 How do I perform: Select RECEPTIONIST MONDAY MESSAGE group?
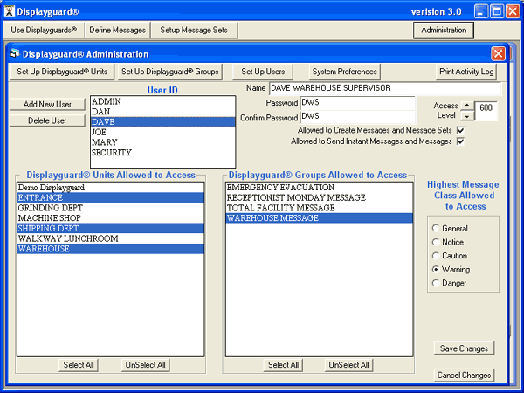(x=319, y=198)
